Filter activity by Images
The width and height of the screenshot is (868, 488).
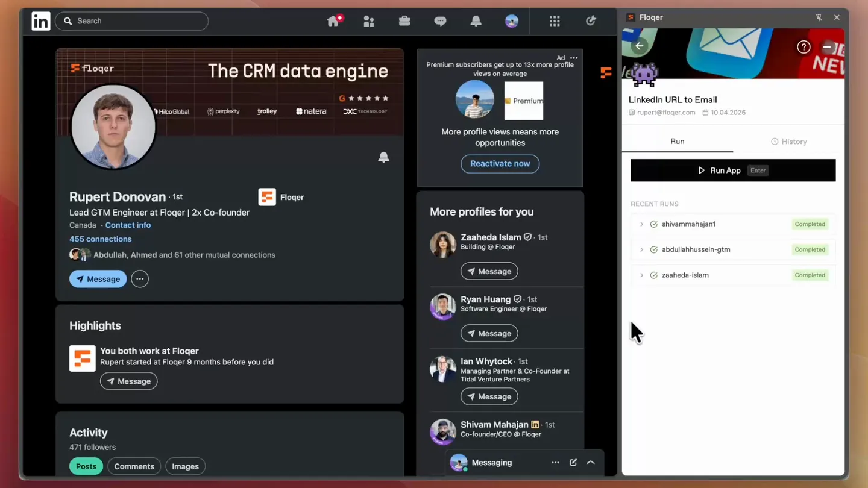click(185, 466)
